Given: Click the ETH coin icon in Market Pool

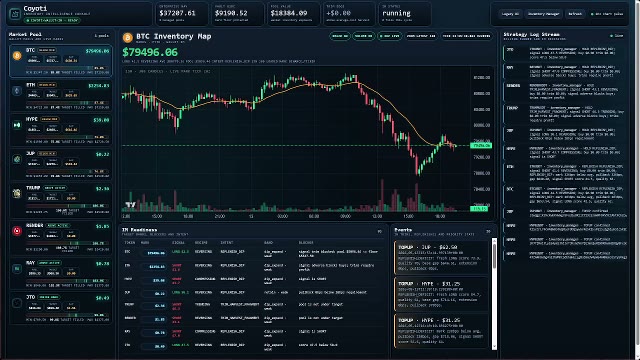Looking at the screenshot, I should point(17,91).
